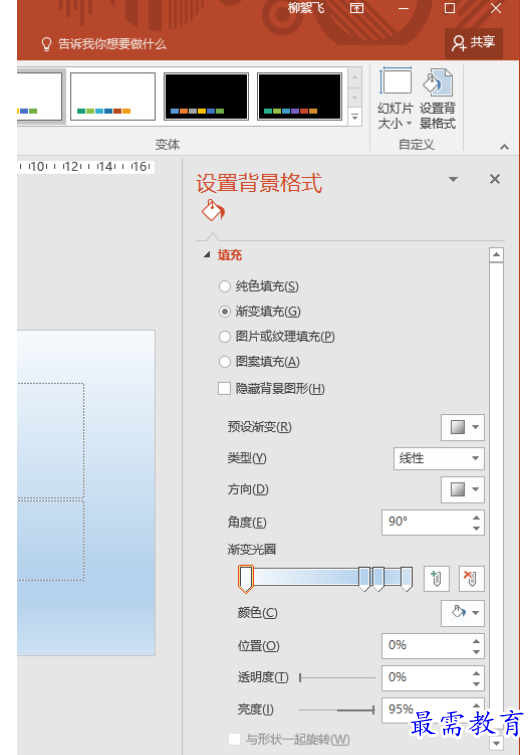The image size is (532, 755).
Task: Select the first gradient stop on the bar
Action: pos(246,579)
